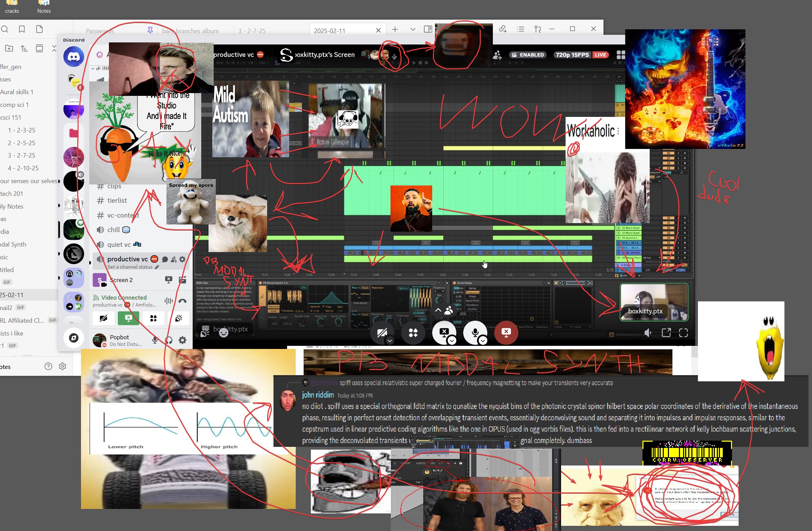The width and height of the screenshot is (812, 531).
Task: Click the pencil to set channel status
Action: (x=157, y=267)
